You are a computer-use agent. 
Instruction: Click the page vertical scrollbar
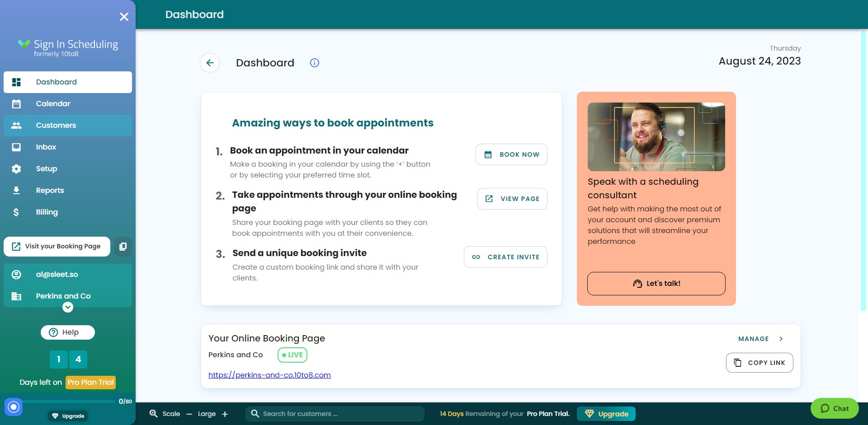(x=863, y=171)
